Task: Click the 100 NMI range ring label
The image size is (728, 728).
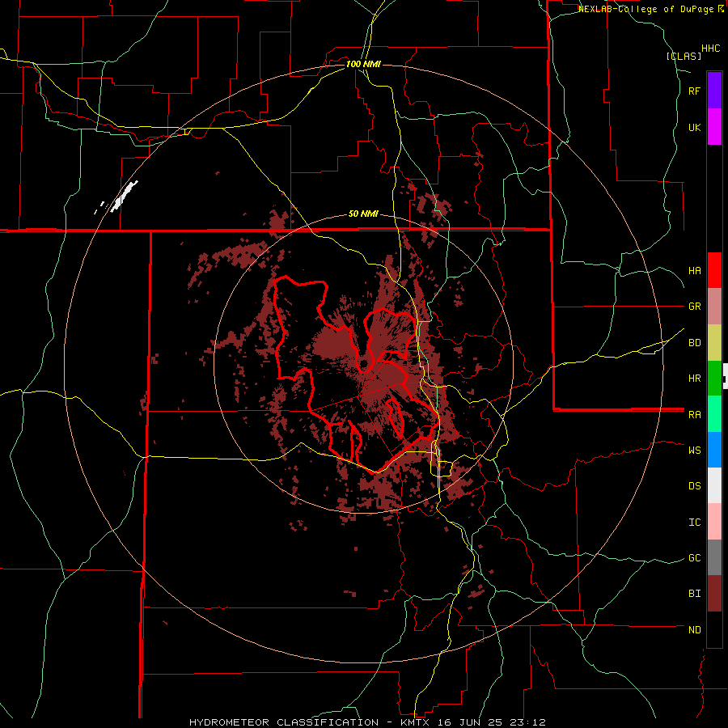Action: (363, 64)
